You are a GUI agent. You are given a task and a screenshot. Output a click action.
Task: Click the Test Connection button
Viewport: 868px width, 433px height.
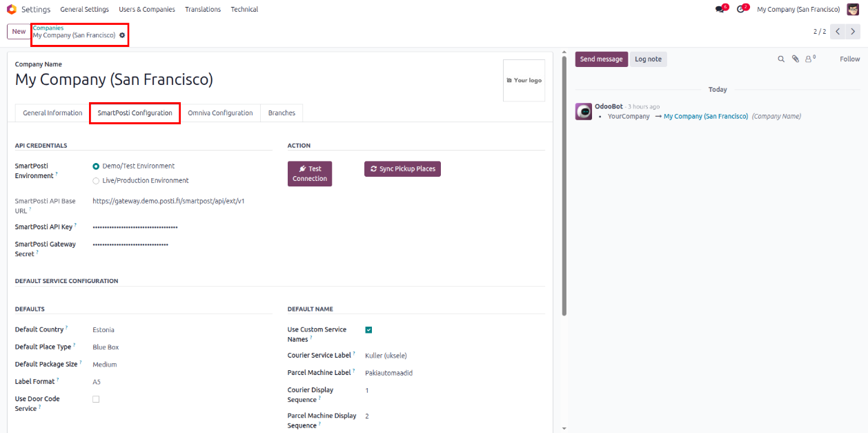tap(309, 173)
